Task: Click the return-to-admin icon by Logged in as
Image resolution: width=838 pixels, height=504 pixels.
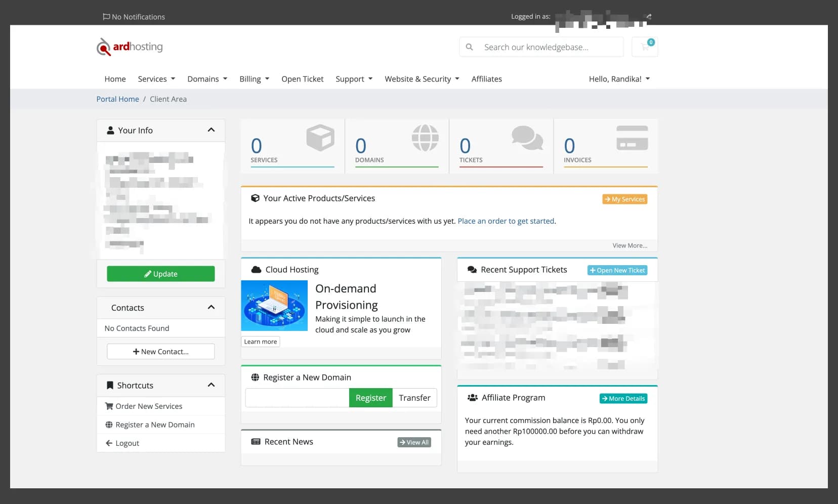Action: [649, 17]
